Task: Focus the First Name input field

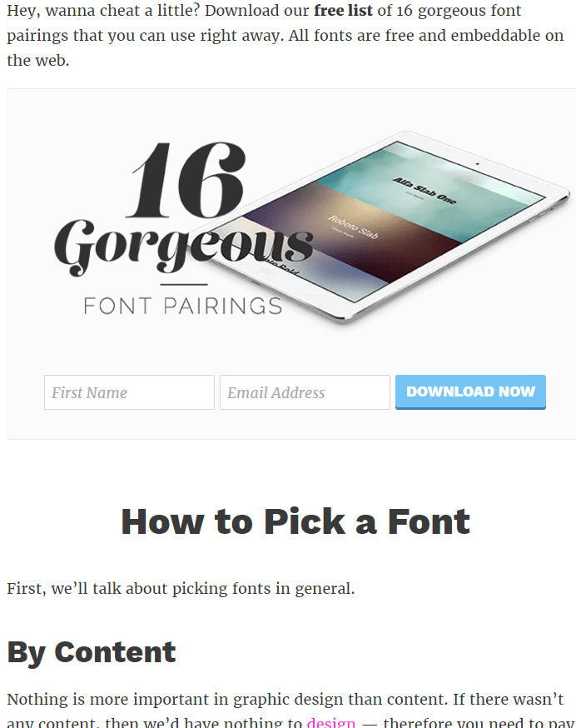Action: pos(129,392)
